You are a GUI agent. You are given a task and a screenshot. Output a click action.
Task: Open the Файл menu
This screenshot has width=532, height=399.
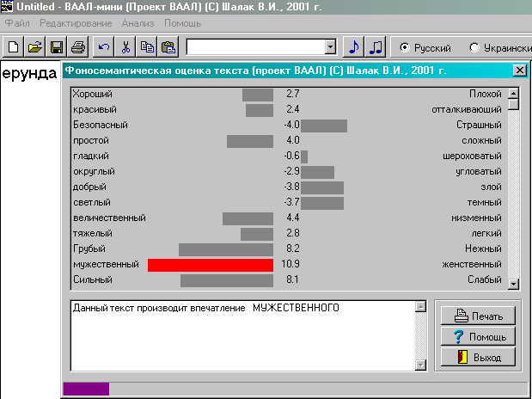[17, 23]
